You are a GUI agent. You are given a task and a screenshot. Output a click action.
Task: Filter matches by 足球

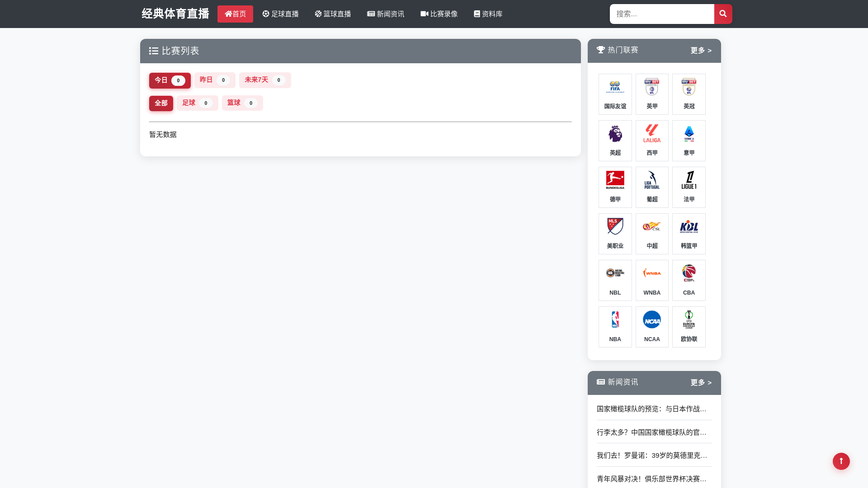pyautogui.click(x=198, y=103)
